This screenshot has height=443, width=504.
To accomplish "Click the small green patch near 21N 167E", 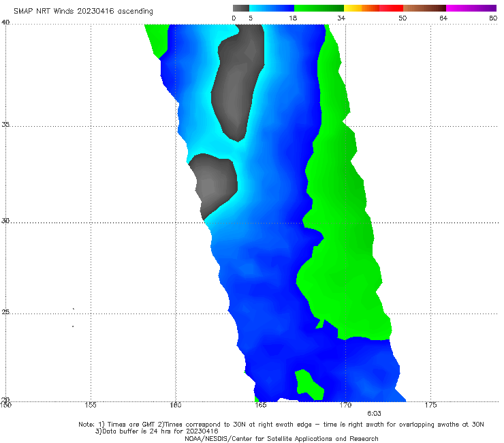I will pyautogui.click(x=309, y=384).
